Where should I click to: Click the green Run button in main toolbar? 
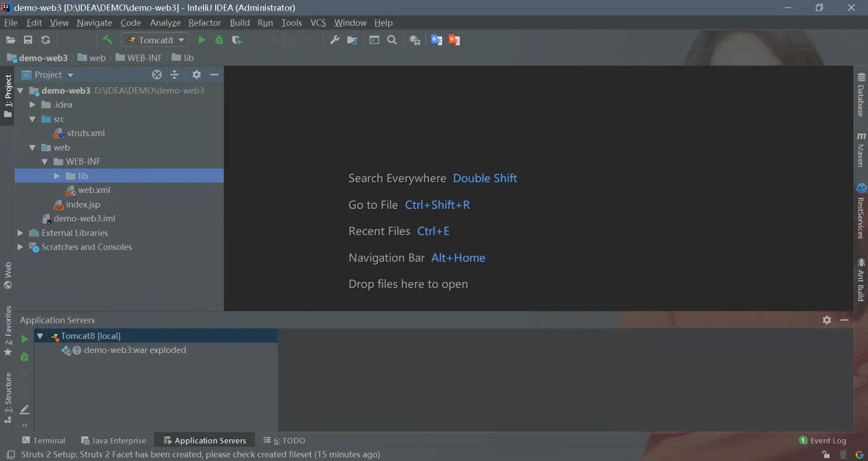point(201,40)
